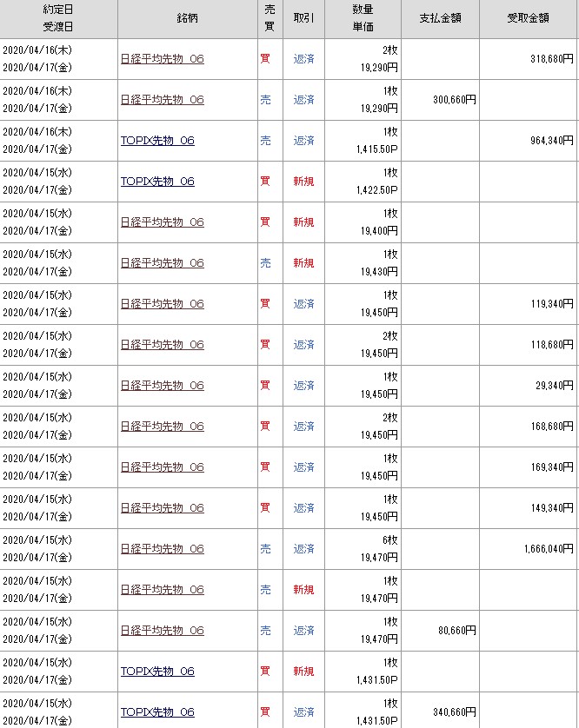Open TOPIX先物 06 link priced 1,415.50P

coord(157,141)
